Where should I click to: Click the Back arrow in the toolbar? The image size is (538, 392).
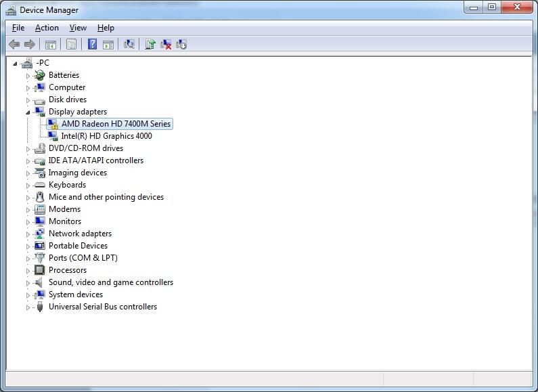[x=14, y=45]
